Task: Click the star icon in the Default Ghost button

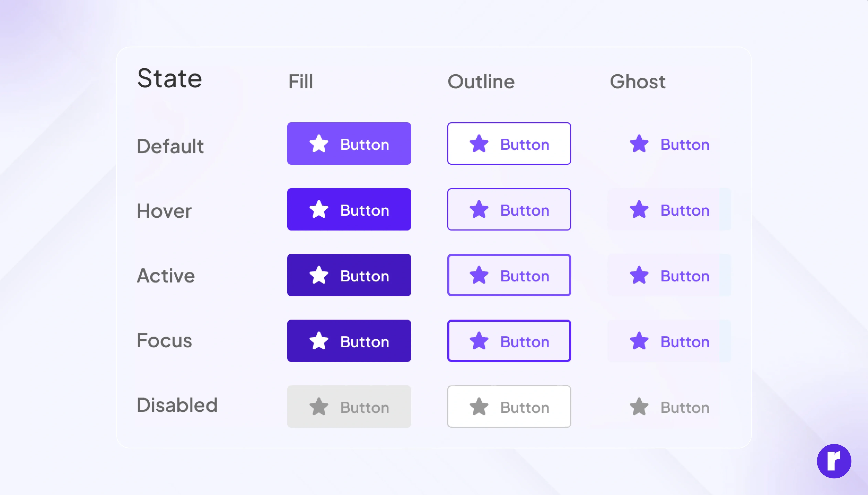Action: 639,144
